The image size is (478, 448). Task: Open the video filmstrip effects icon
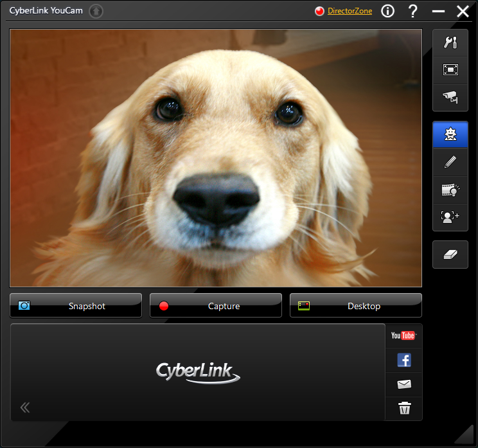click(x=450, y=190)
